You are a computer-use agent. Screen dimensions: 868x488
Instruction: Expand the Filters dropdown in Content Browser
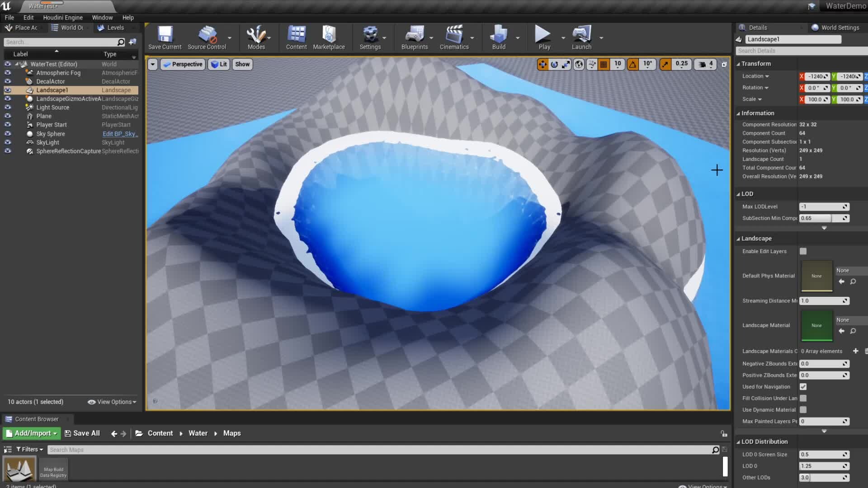click(30, 450)
